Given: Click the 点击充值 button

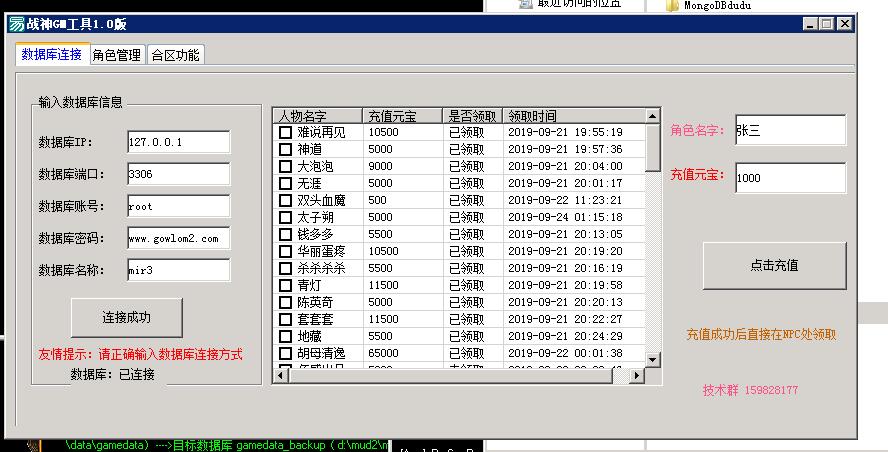Looking at the screenshot, I should [x=774, y=265].
